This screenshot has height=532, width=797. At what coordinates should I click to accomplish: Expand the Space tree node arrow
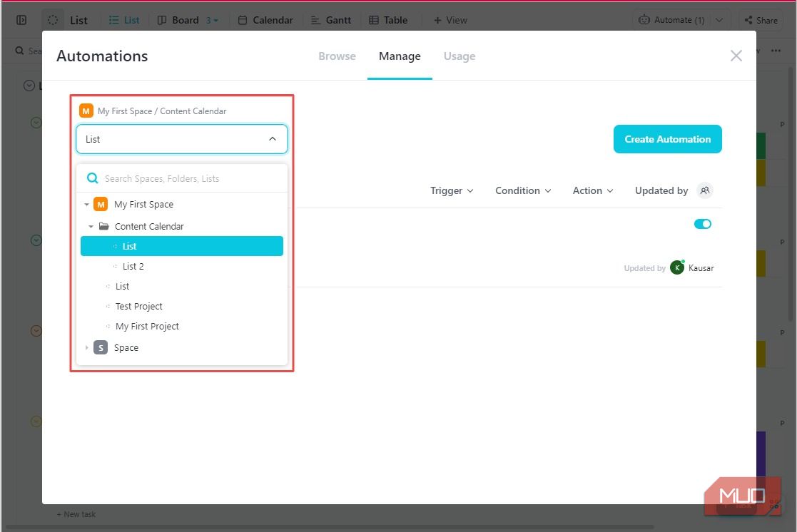point(87,348)
